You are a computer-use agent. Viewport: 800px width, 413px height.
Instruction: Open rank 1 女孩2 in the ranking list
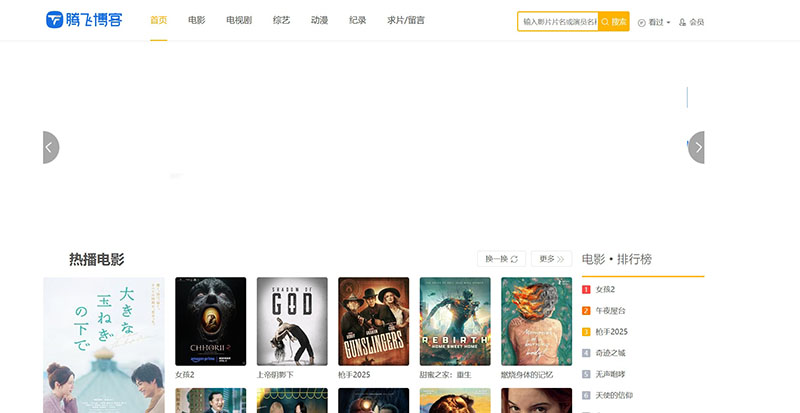coord(605,289)
